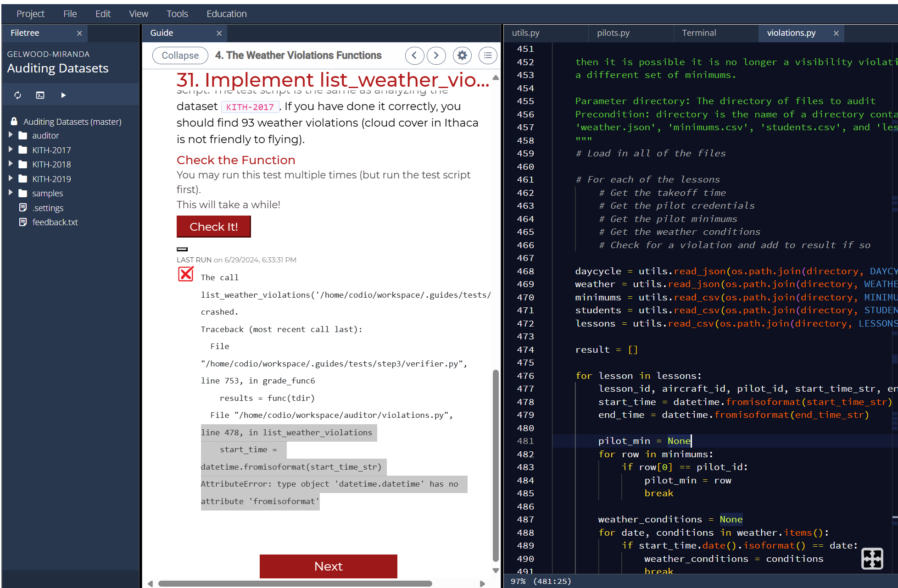Open feedback.txt from the filetree
This screenshot has width=898, height=588.
55,222
